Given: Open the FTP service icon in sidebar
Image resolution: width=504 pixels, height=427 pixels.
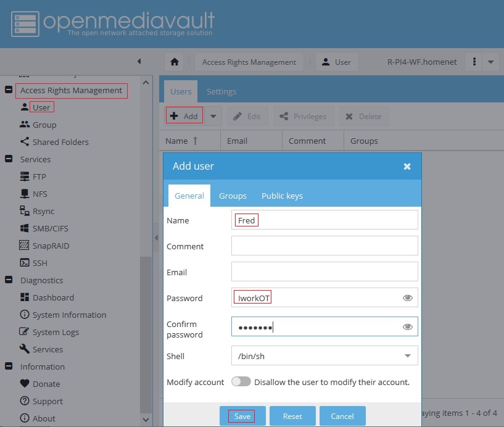Looking at the screenshot, I should click(25, 176).
